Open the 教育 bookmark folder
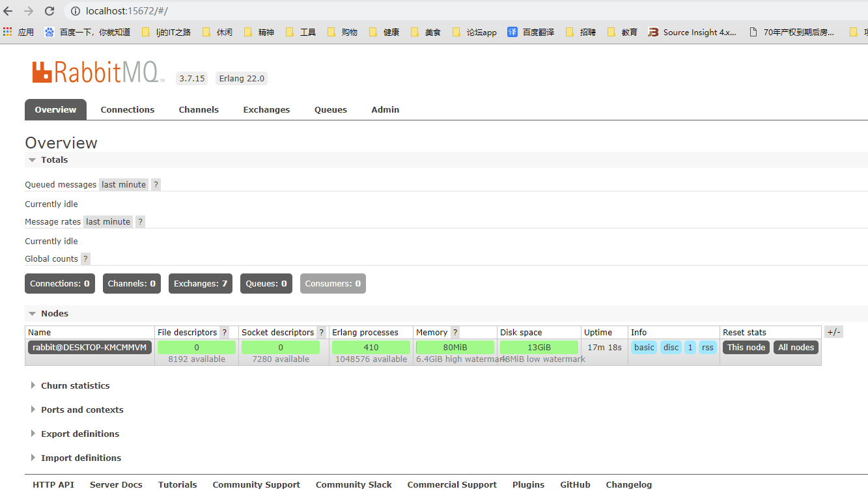This screenshot has width=868, height=500. click(623, 32)
